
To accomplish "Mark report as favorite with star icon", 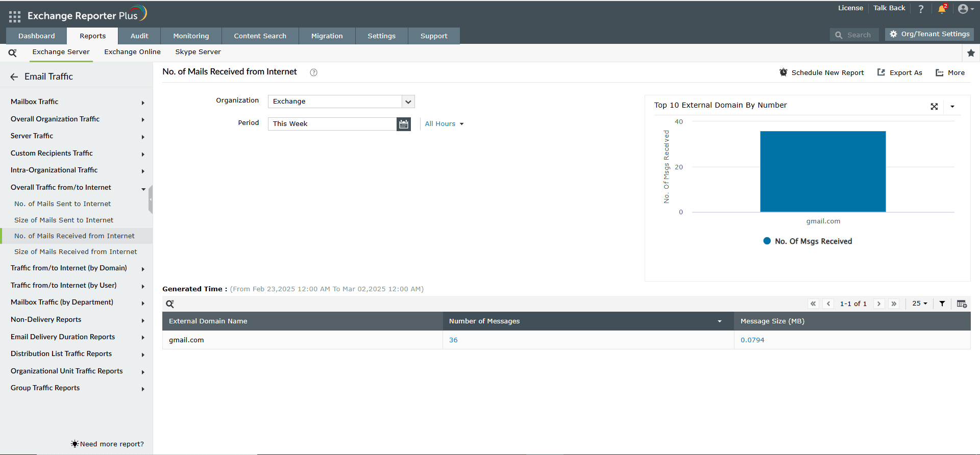I will (x=971, y=53).
